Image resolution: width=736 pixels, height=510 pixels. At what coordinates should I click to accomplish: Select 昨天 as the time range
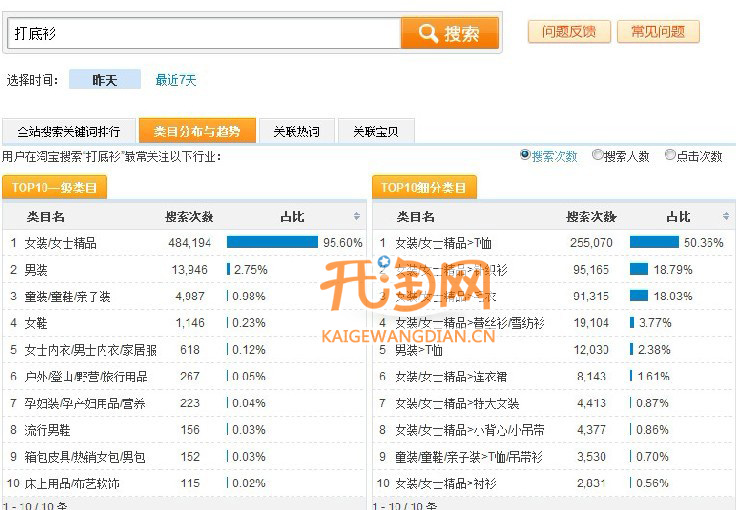point(104,80)
